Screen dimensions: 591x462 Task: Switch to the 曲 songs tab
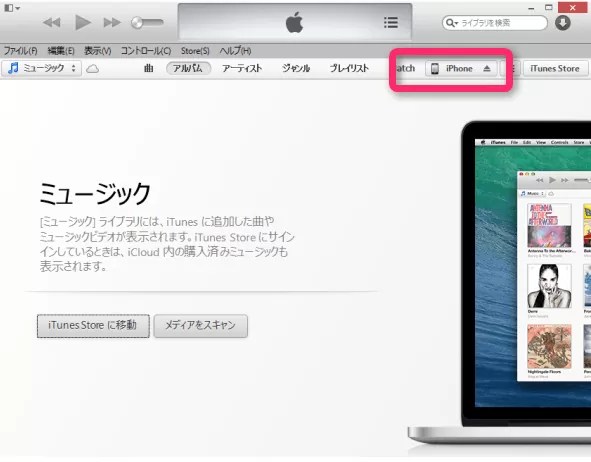pyautogui.click(x=149, y=68)
